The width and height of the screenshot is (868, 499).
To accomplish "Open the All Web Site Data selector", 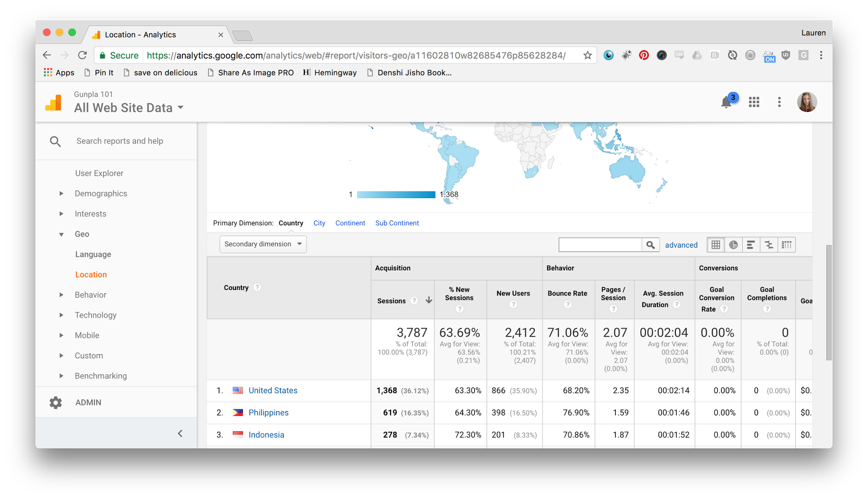I will tap(129, 108).
